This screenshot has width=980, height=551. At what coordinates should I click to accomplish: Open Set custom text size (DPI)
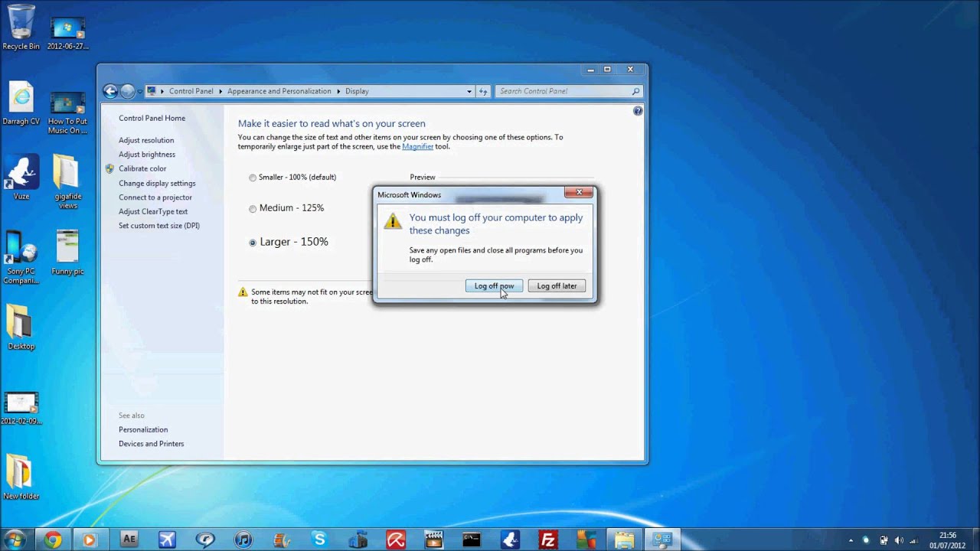coord(159,226)
